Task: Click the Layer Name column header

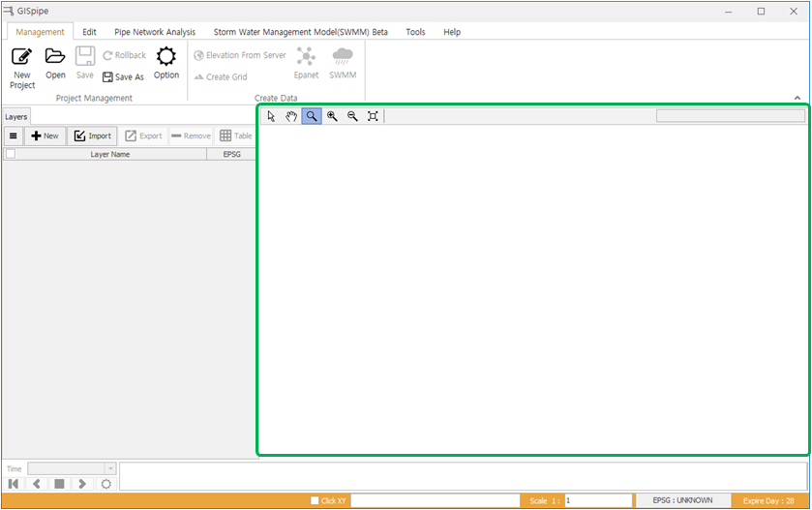Action: coord(109,154)
